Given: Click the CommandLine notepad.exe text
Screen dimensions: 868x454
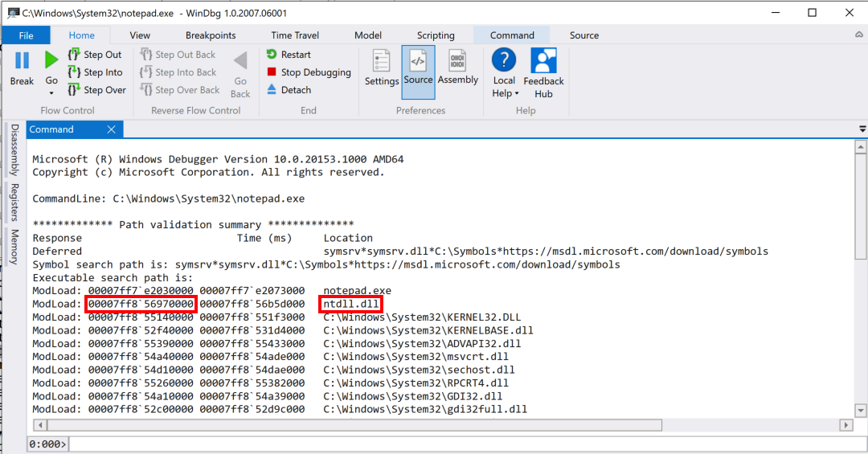Looking at the screenshot, I should tap(168, 198).
